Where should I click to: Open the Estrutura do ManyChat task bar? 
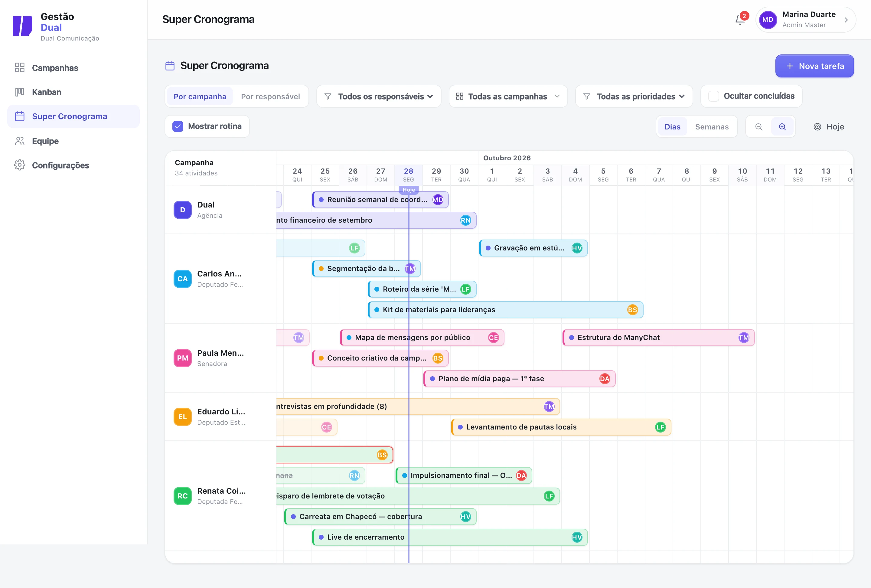click(x=658, y=338)
